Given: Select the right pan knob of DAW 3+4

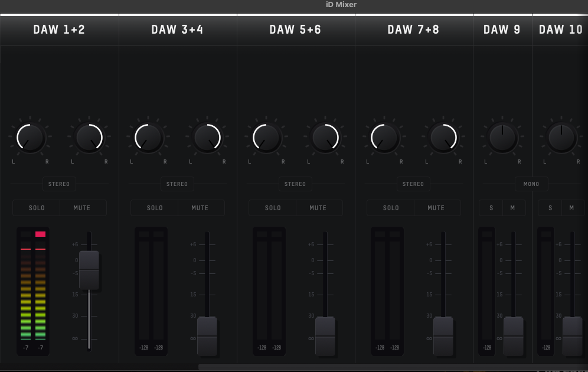Looking at the screenshot, I should (x=207, y=138).
